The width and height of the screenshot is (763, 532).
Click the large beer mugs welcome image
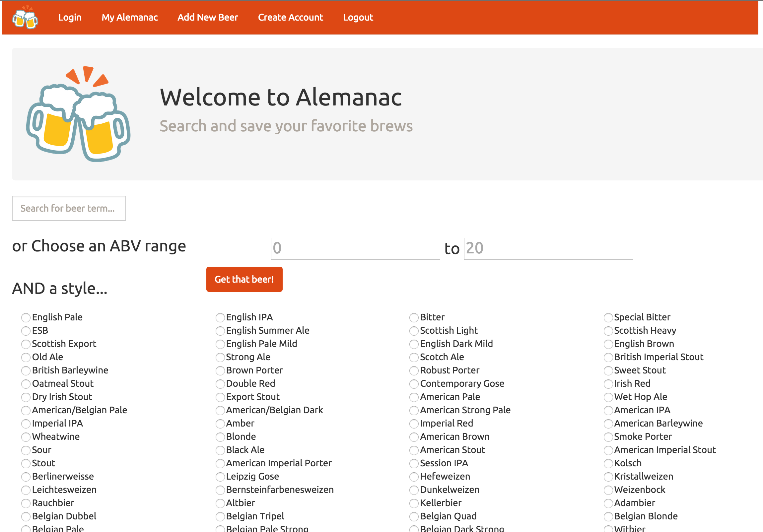click(78, 114)
